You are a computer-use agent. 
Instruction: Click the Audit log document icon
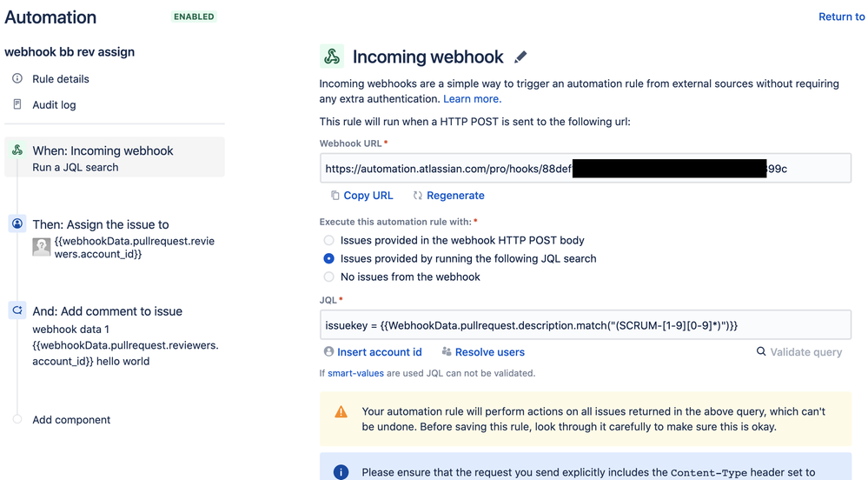pyautogui.click(x=17, y=104)
